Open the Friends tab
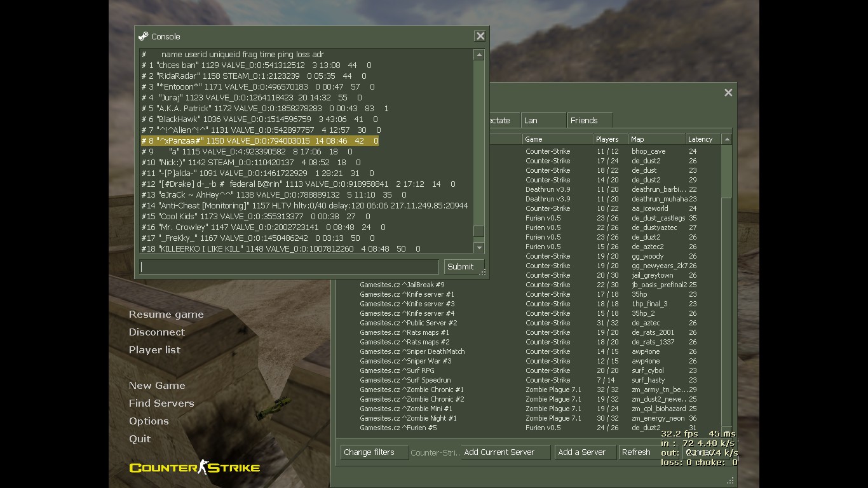This screenshot has height=488, width=868. (x=589, y=120)
